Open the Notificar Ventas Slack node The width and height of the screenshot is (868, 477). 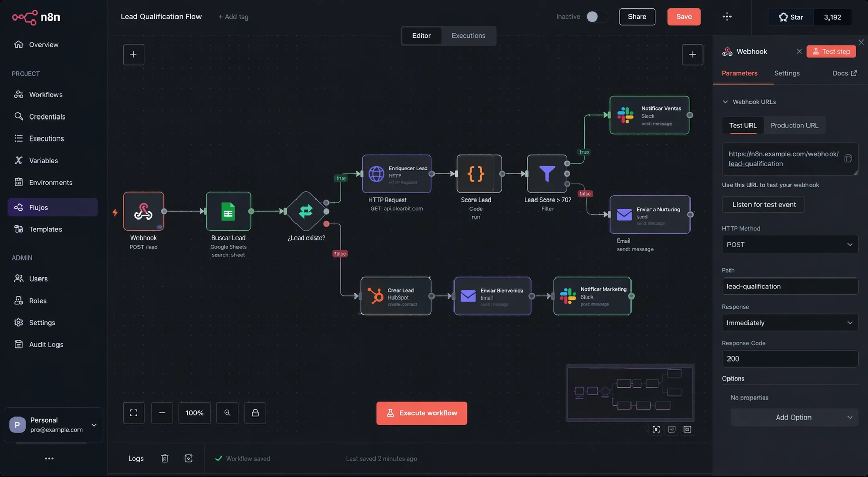[x=649, y=115]
